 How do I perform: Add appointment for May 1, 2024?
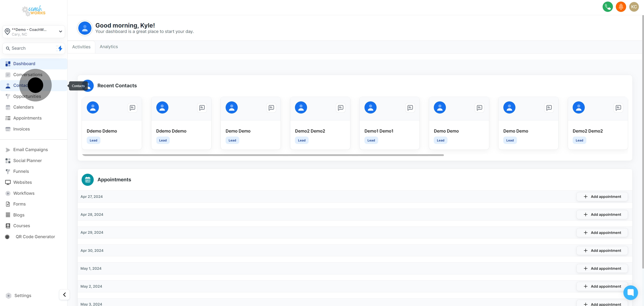click(602, 268)
